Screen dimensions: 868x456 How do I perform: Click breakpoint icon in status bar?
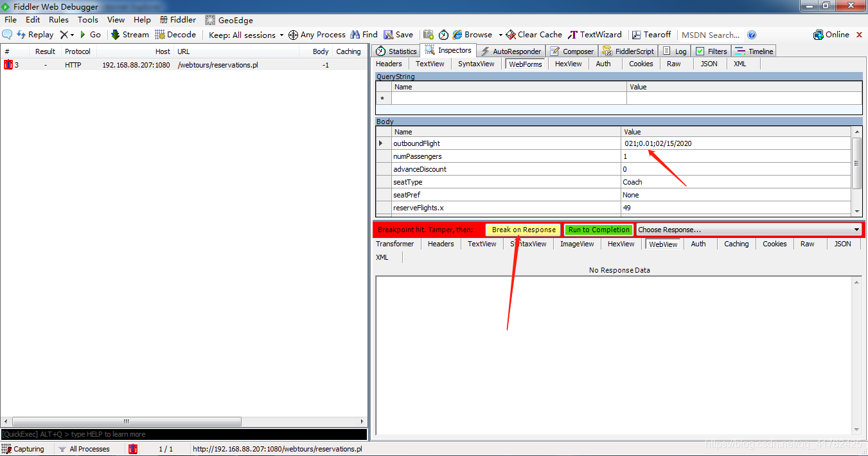[x=133, y=449]
